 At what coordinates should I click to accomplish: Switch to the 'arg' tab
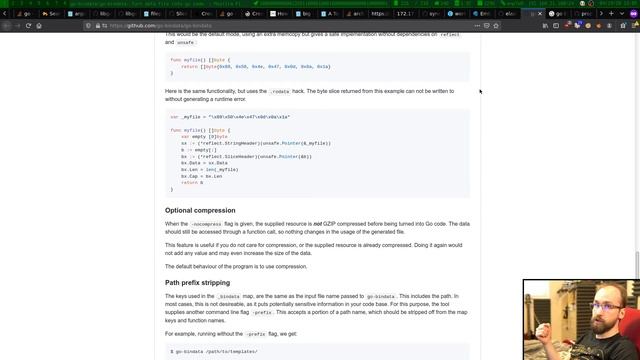click(76, 13)
